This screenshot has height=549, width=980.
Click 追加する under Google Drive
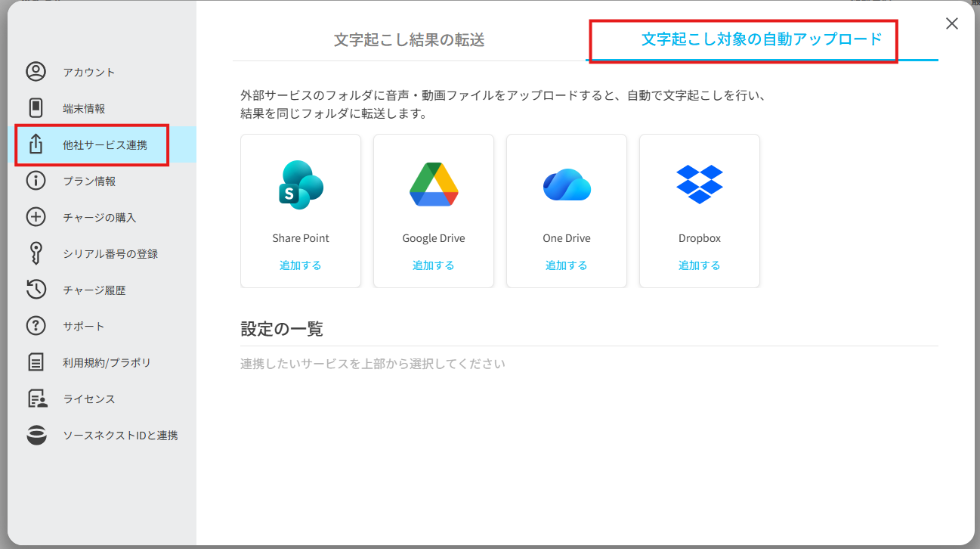click(434, 265)
